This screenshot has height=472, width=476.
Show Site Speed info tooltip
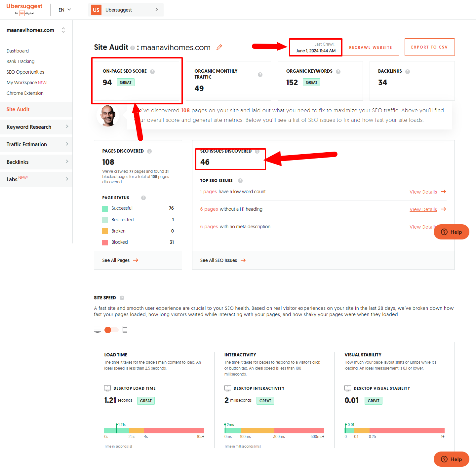click(x=122, y=298)
